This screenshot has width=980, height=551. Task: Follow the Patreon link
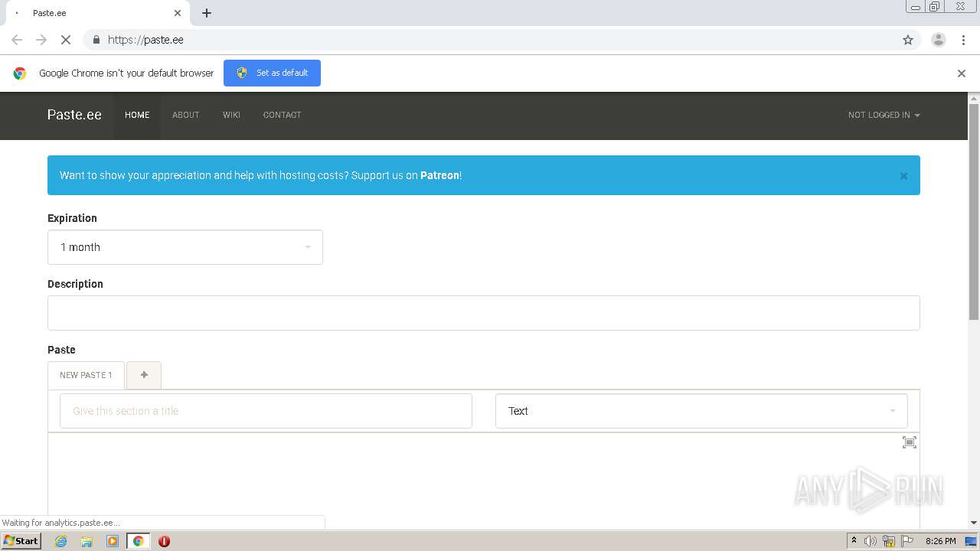439,175
